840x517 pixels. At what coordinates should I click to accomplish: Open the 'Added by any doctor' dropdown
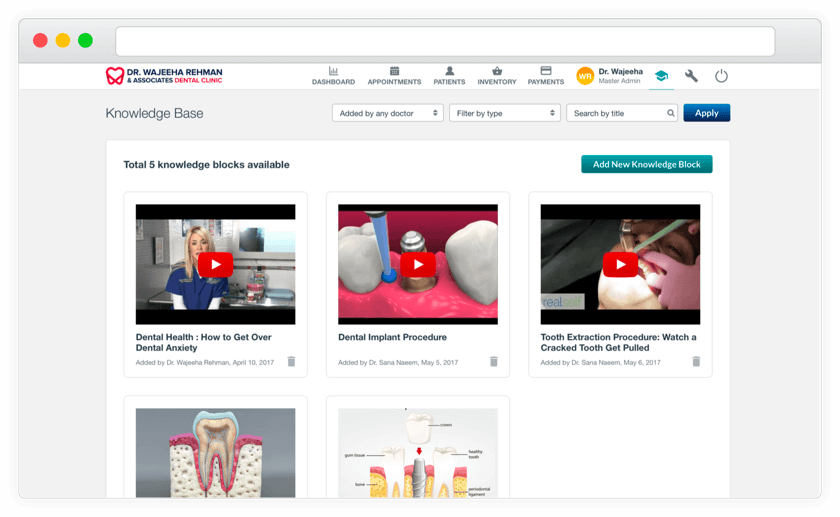tap(388, 113)
